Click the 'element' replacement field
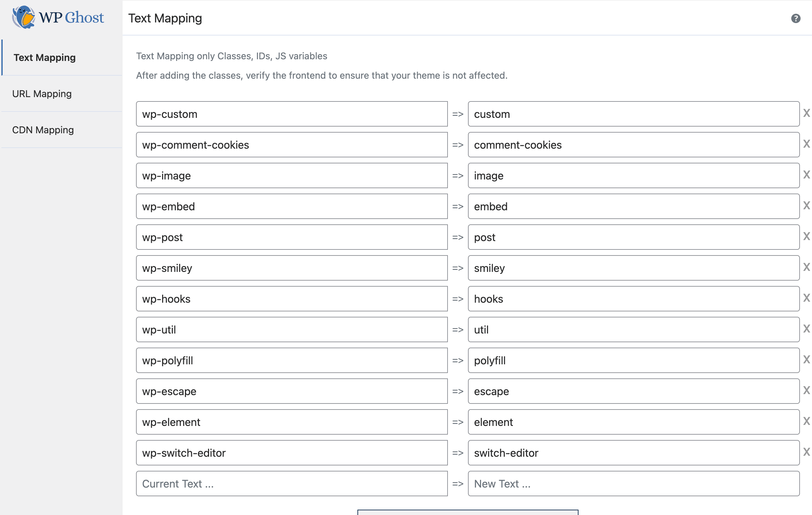 point(633,422)
